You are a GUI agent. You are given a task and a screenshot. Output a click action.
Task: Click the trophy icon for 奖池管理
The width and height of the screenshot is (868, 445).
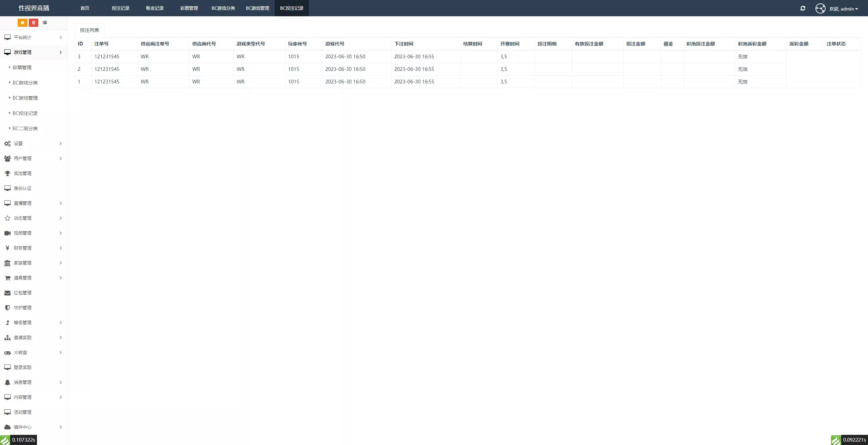7,173
